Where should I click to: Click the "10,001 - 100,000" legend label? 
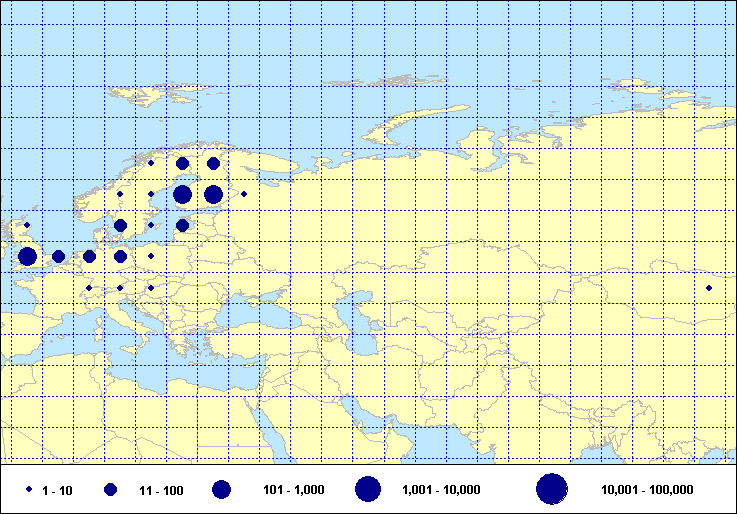(647, 490)
